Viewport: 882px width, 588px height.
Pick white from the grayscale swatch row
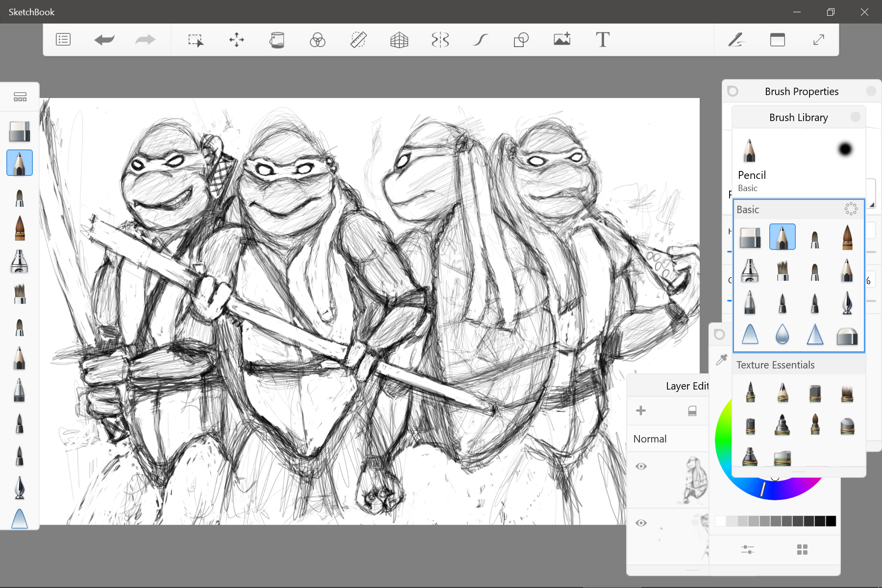(720, 521)
